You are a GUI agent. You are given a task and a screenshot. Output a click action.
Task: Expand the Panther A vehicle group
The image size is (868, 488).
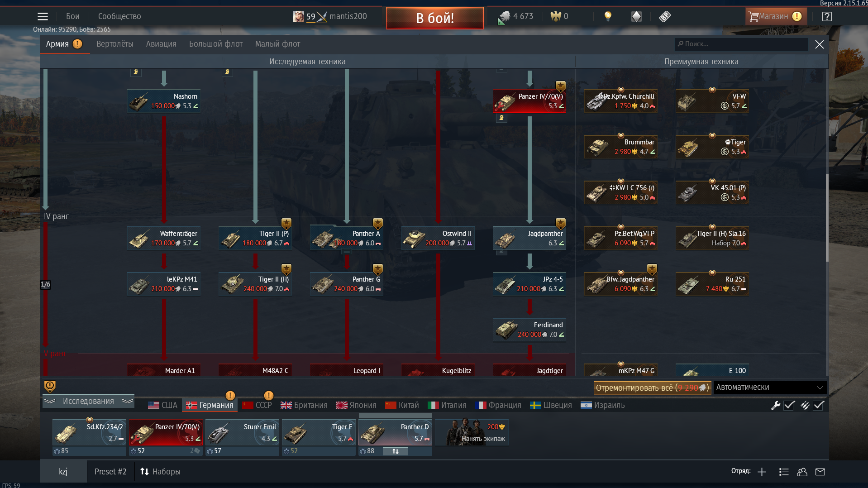tap(347, 252)
